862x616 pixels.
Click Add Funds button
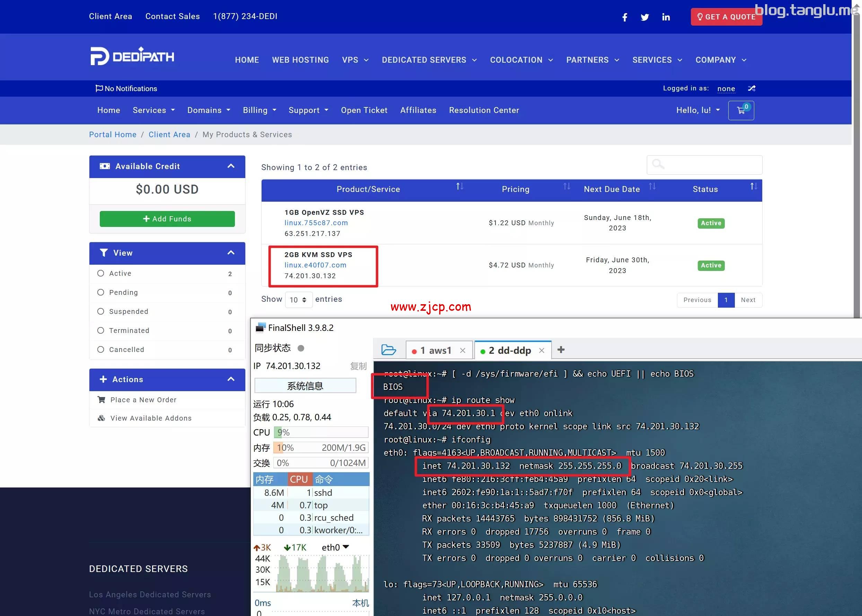coord(167,219)
